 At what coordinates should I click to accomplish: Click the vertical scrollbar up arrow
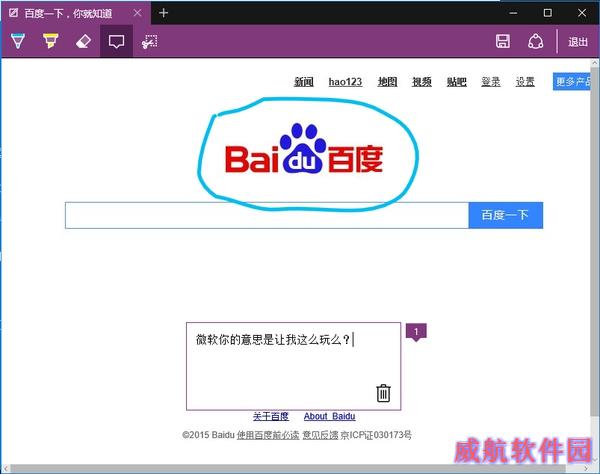click(x=595, y=63)
